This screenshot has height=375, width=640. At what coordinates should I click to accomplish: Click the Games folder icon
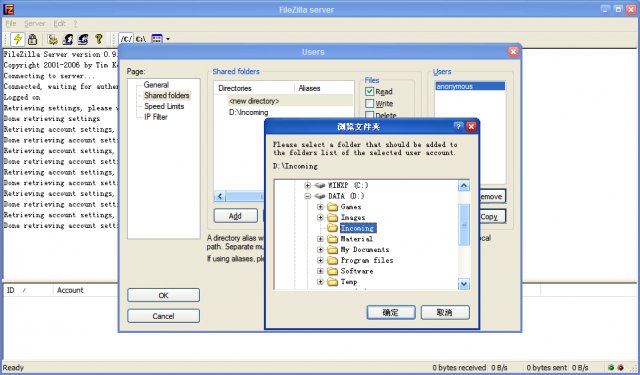(333, 207)
